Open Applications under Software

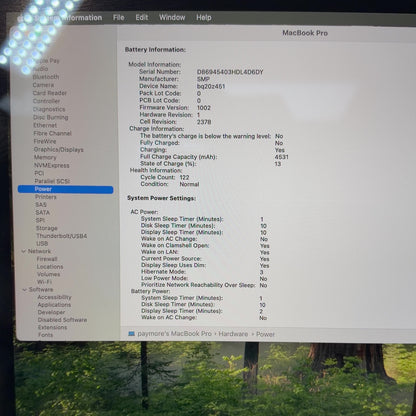(54, 305)
